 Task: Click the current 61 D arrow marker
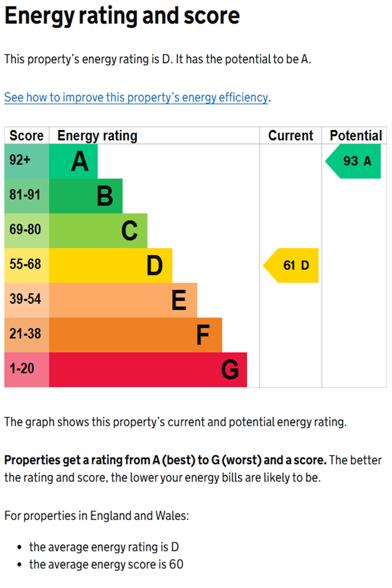[292, 265]
